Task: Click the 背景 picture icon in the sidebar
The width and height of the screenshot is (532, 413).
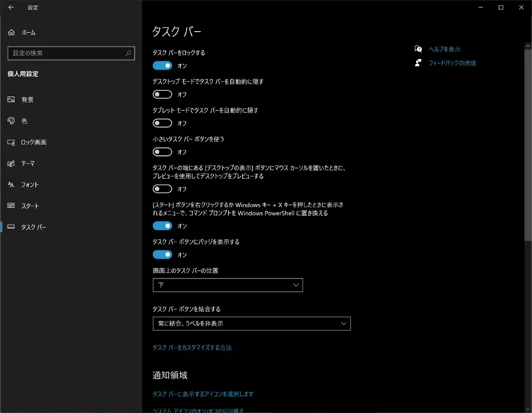Action: pos(11,100)
